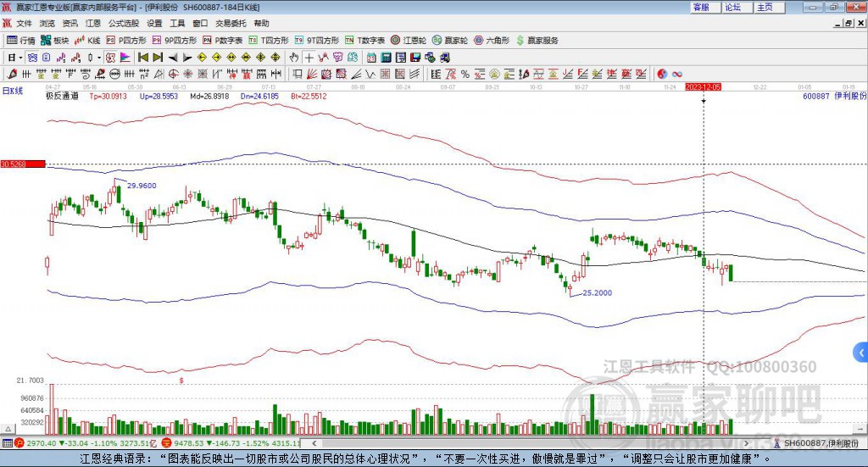Open the calculator icon in toolbar
Screen dimensions: 868x467
(x=387, y=58)
